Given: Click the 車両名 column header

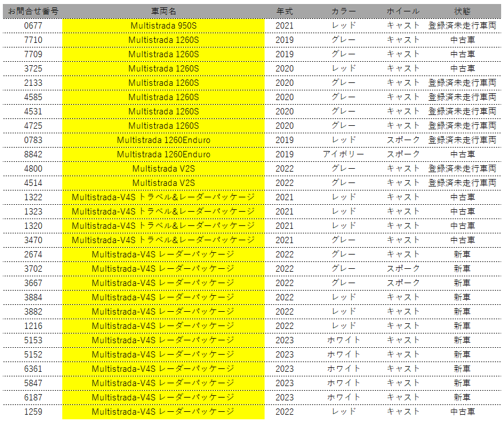Looking at the screenshot, I should coord(163,11).
